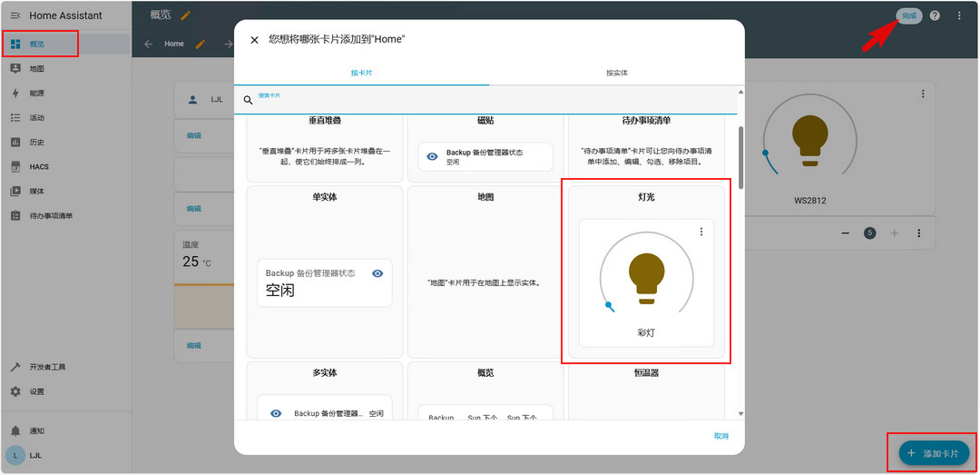Close the add card dialog with X
This screenshot has height=475, width=980.
[x=254, y=40]
